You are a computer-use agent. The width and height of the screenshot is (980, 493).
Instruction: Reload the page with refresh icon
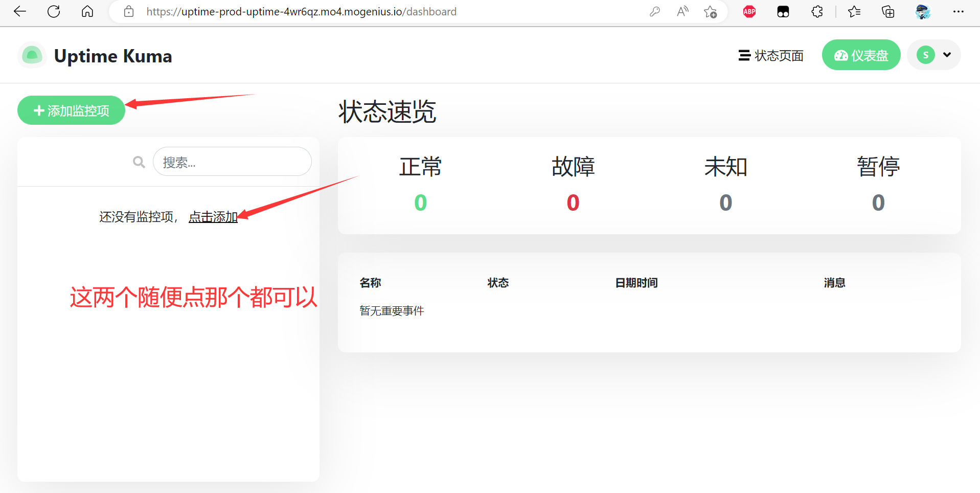tap(54, 11)
